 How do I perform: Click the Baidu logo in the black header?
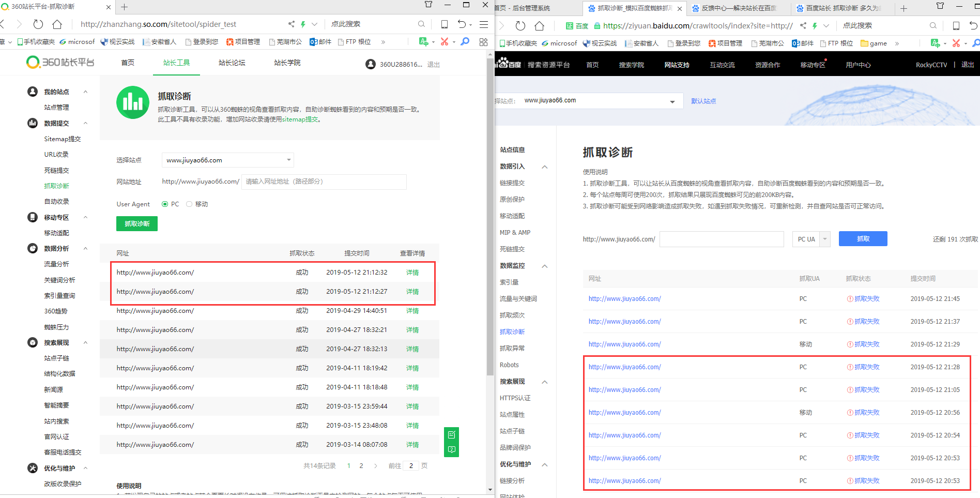[509, 64]
